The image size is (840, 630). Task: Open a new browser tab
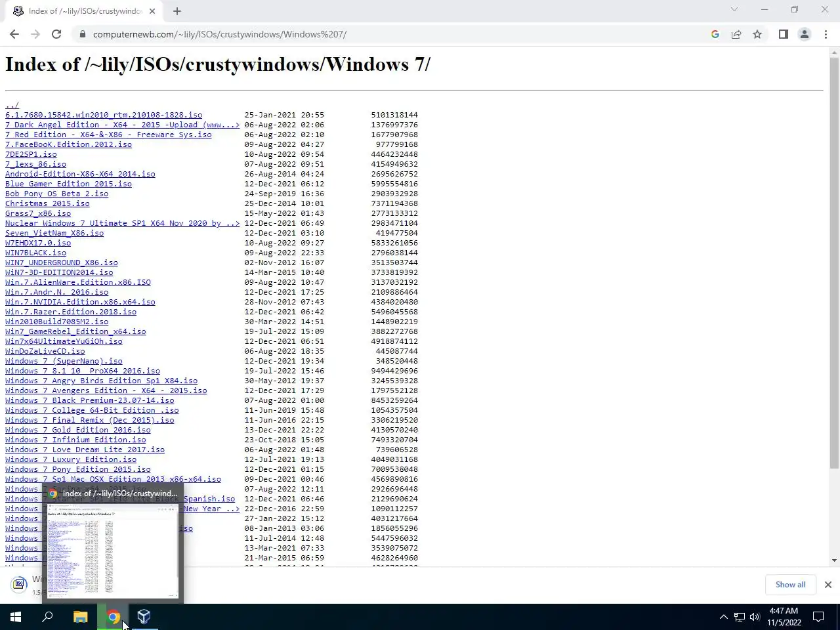[177, 11]
